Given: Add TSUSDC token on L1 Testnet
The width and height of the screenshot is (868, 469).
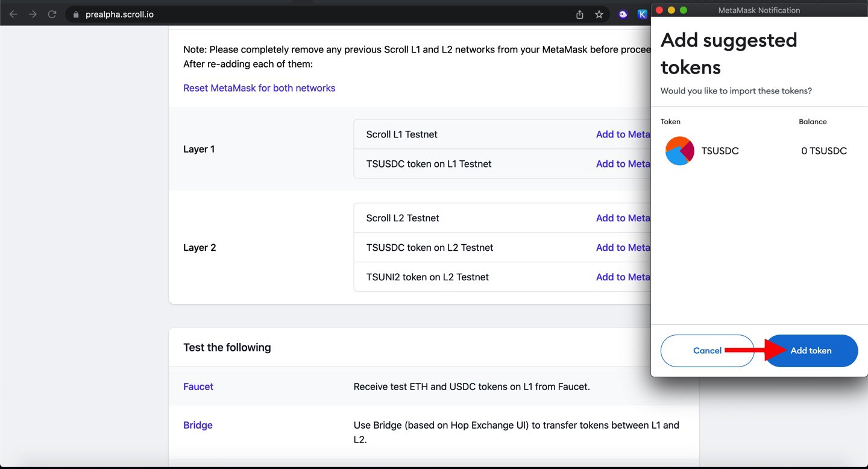Looking at the screenshot, I should click(x=623, y=164).
